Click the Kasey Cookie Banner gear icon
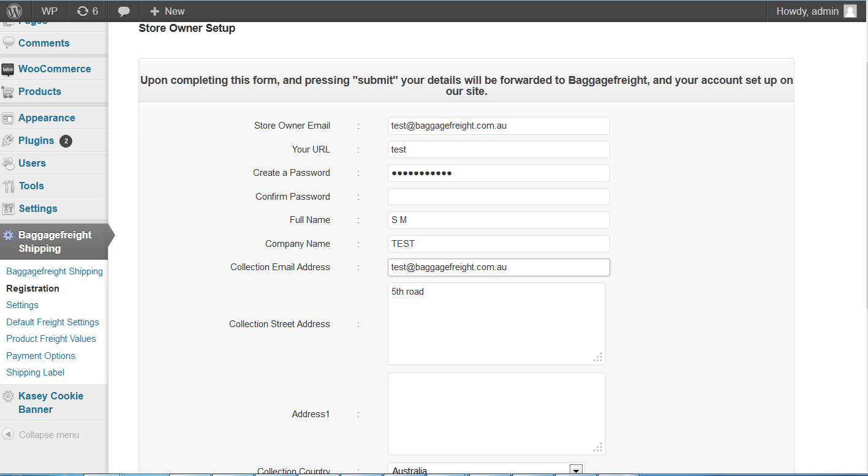The height and width of the screenshot is (476, 868). pos(8,396)
